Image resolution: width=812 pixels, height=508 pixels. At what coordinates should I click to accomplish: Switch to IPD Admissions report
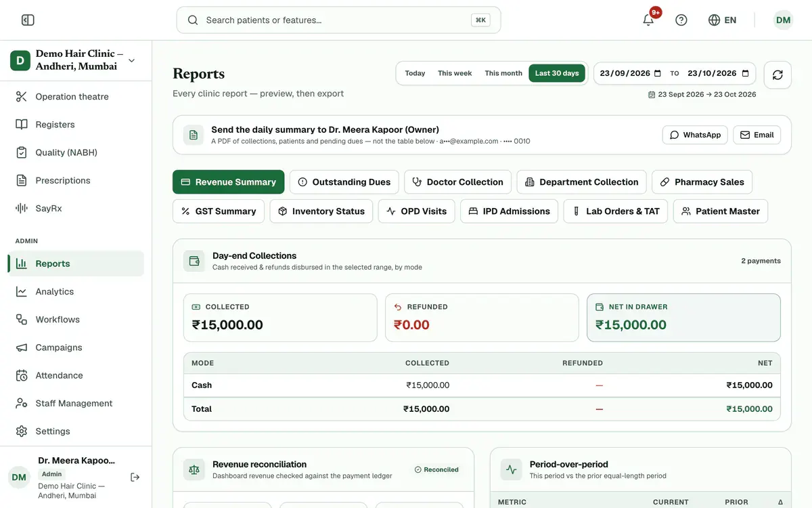tap(510, 211)
